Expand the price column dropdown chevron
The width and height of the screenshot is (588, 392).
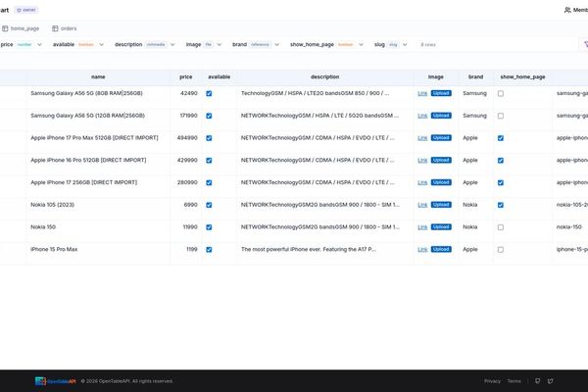click(39, 45)
